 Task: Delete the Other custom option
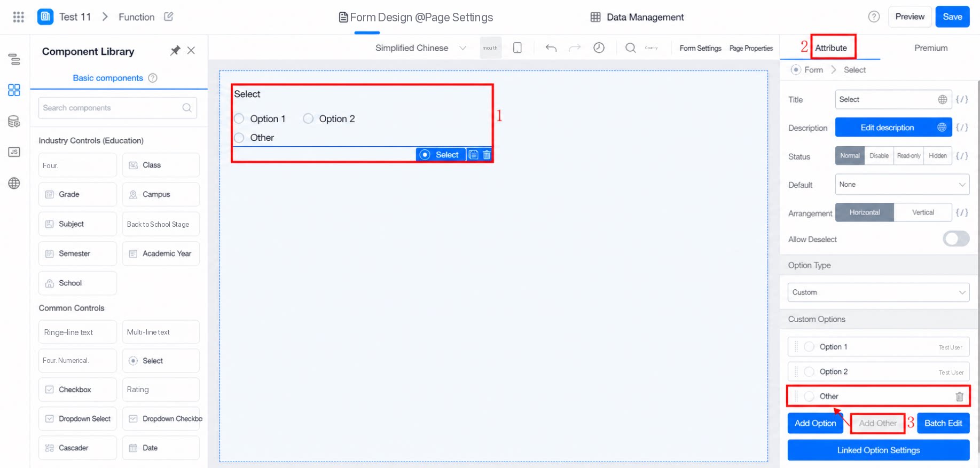point(959,396)
